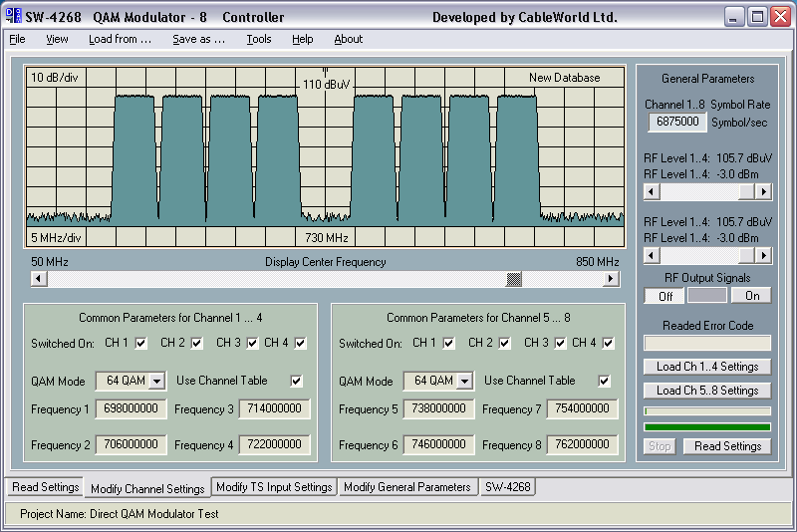Click the New Database label in spectrum

[x=564, y=78]
